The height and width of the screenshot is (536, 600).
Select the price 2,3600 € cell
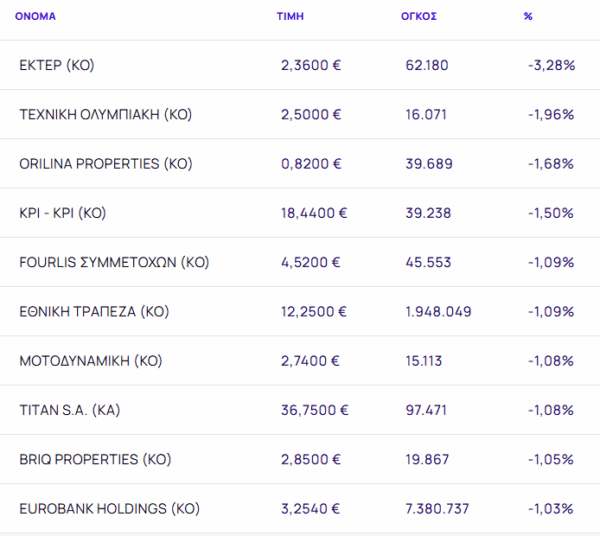pyautogui.click(x=311, y=65)
